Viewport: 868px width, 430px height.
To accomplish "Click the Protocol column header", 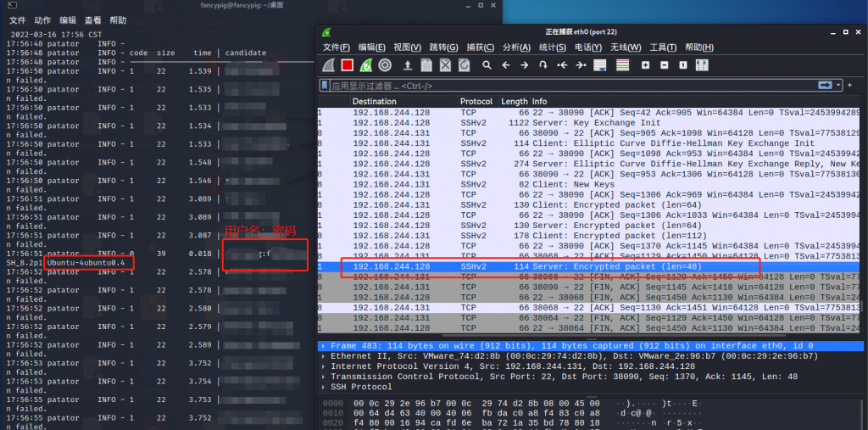I will pos(476,102).
